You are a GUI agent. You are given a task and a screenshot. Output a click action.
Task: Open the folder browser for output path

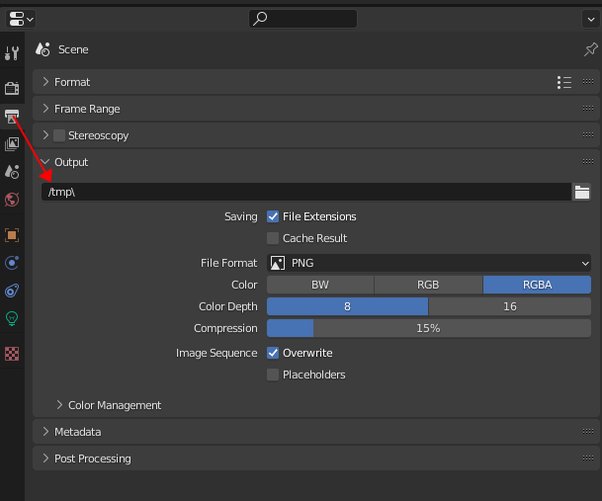pos(582,192)
